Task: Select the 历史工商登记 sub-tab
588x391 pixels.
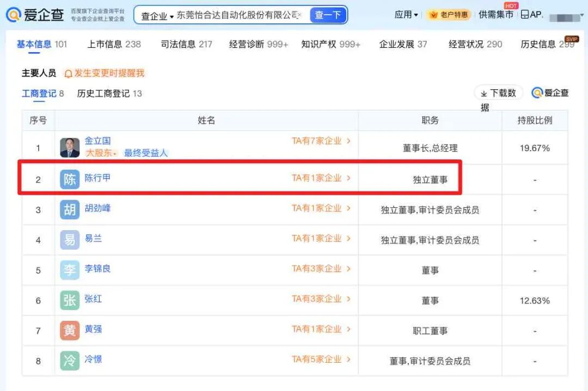Action: [x=109, y=94]
